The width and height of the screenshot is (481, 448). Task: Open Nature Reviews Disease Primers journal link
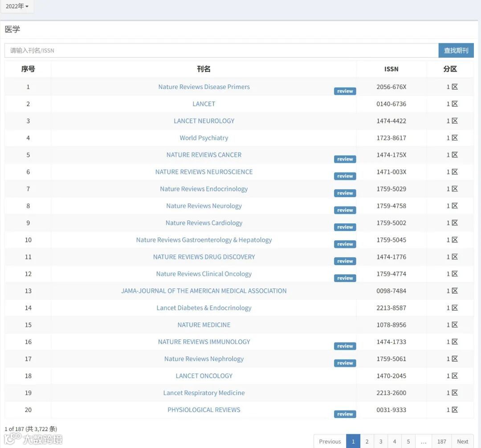click(x=204, y=87)
